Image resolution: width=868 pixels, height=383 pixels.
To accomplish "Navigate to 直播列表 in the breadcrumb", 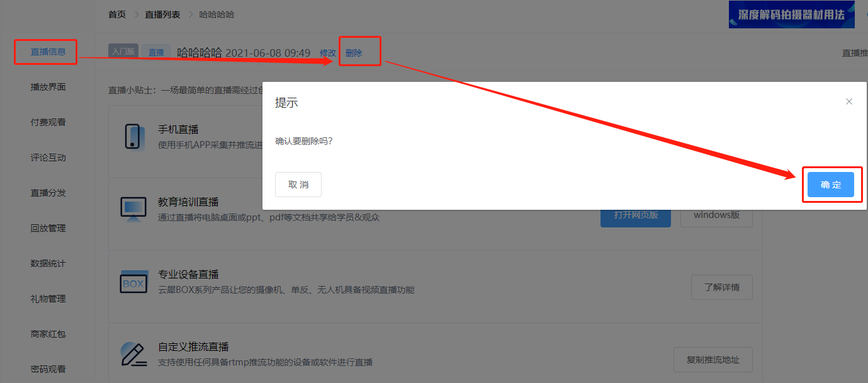I will (162, 14).
